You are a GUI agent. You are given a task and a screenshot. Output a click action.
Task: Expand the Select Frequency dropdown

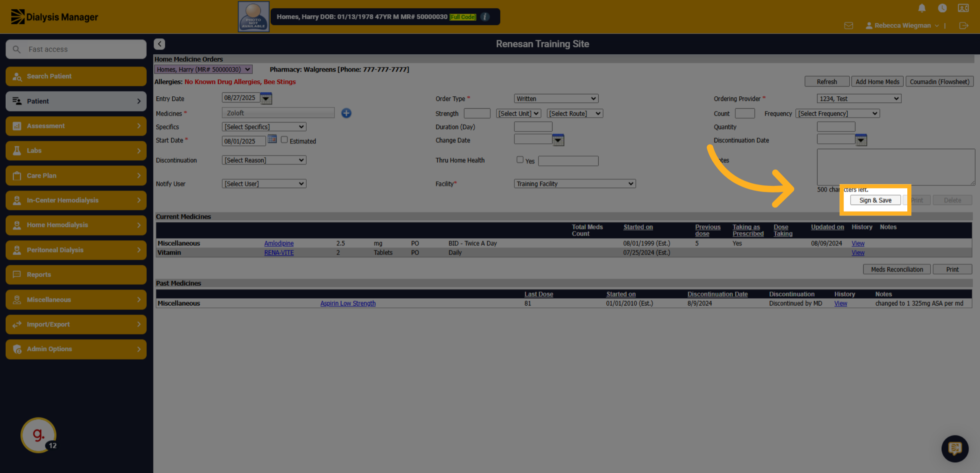(x=837, y=113)
